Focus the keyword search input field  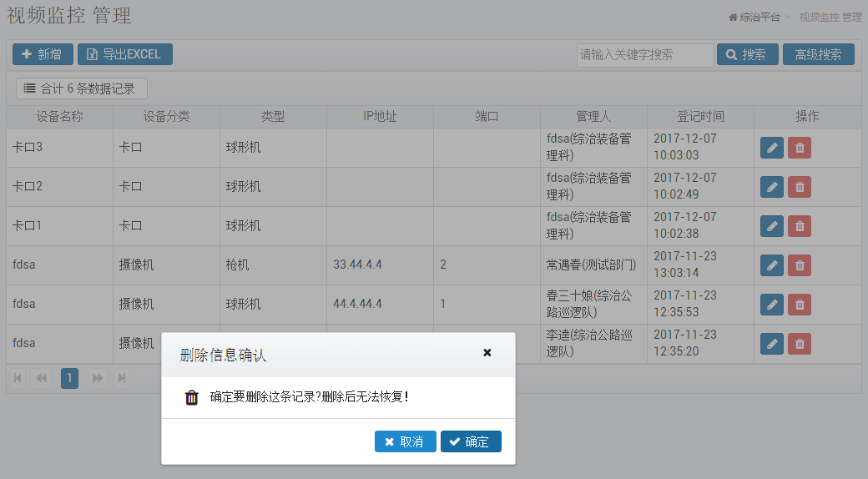tap(645, 55)
